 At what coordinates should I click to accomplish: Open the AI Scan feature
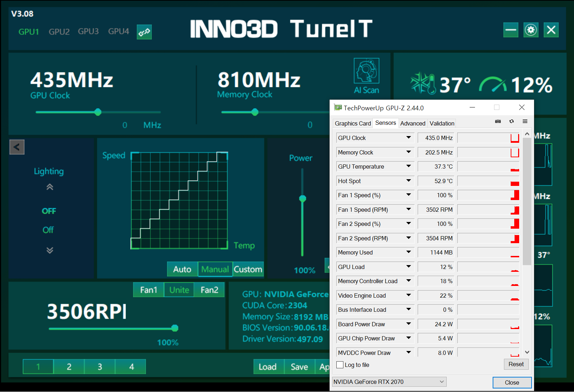click(x=366, y=76)
